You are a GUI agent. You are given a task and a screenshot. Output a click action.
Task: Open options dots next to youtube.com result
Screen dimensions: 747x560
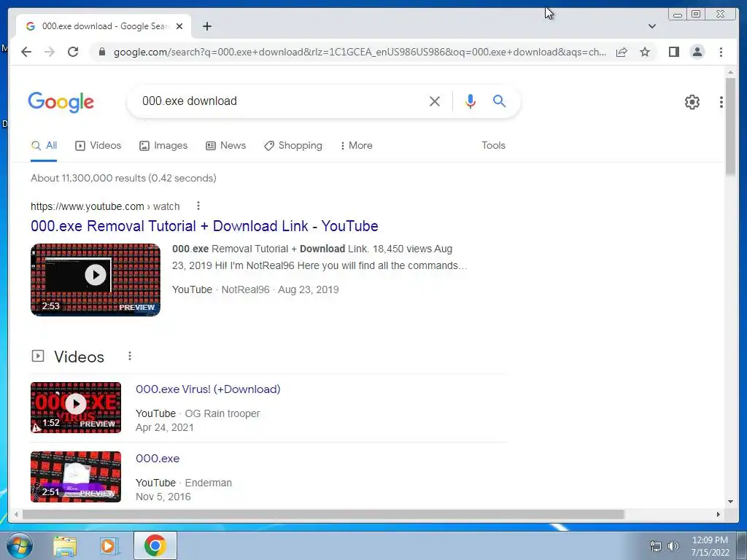pos(198,206)
